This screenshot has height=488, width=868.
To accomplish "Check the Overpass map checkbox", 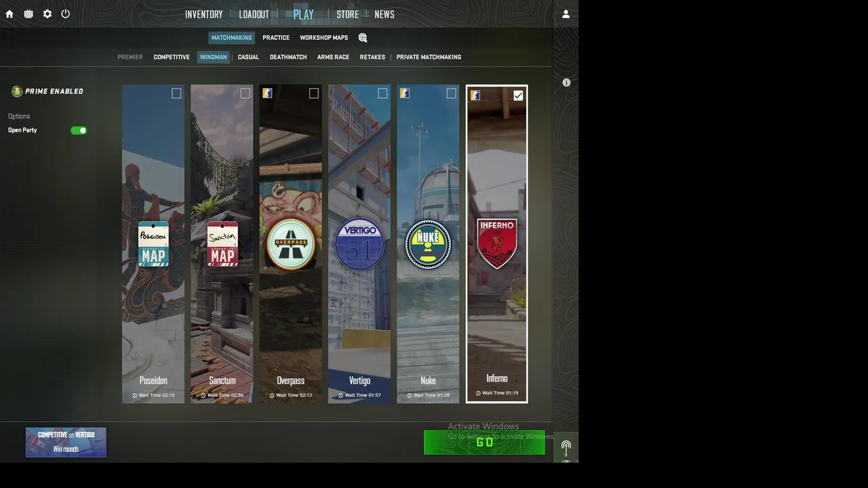I will [x=313, y=94].
